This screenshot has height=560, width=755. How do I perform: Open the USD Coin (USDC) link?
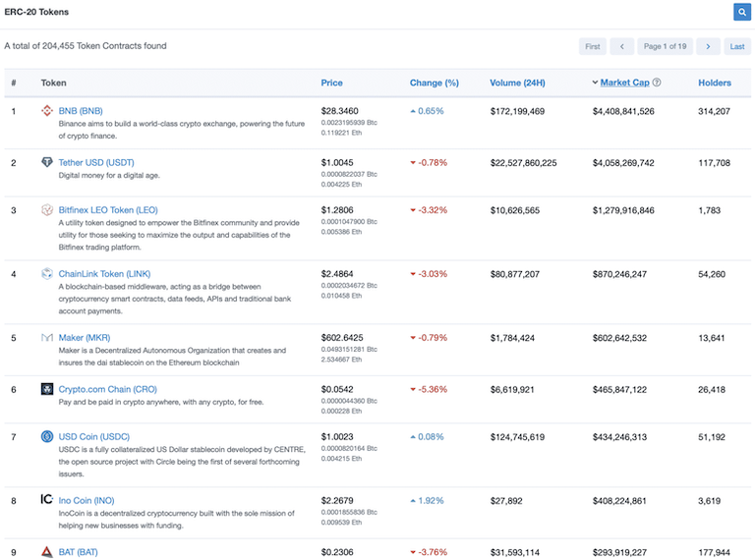[x=94, y=437]
